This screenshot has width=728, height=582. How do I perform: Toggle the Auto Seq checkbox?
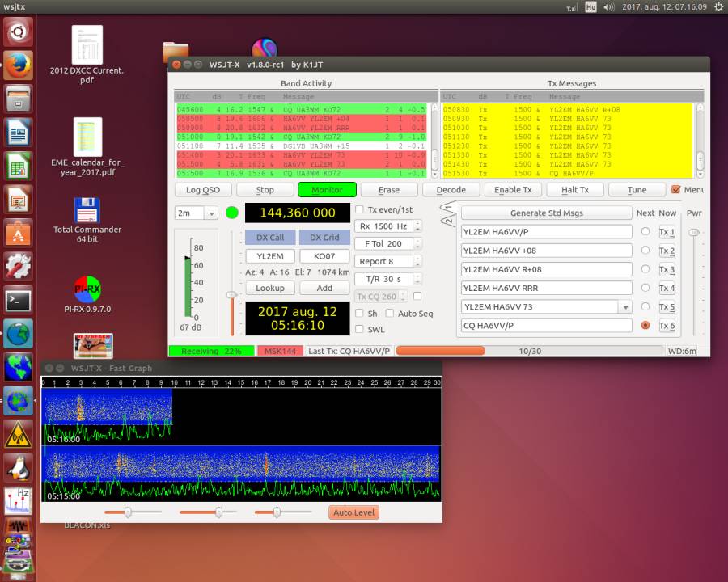(x=390, y=314)
